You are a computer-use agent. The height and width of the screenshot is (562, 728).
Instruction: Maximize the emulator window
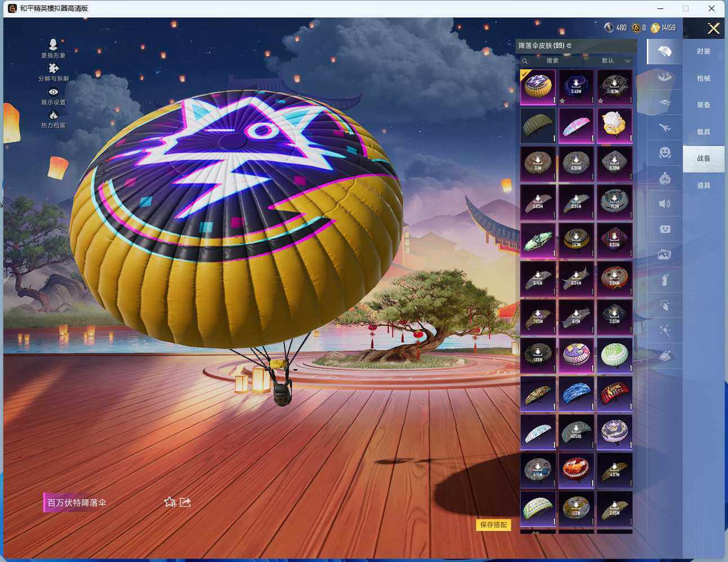coord(686,8)
